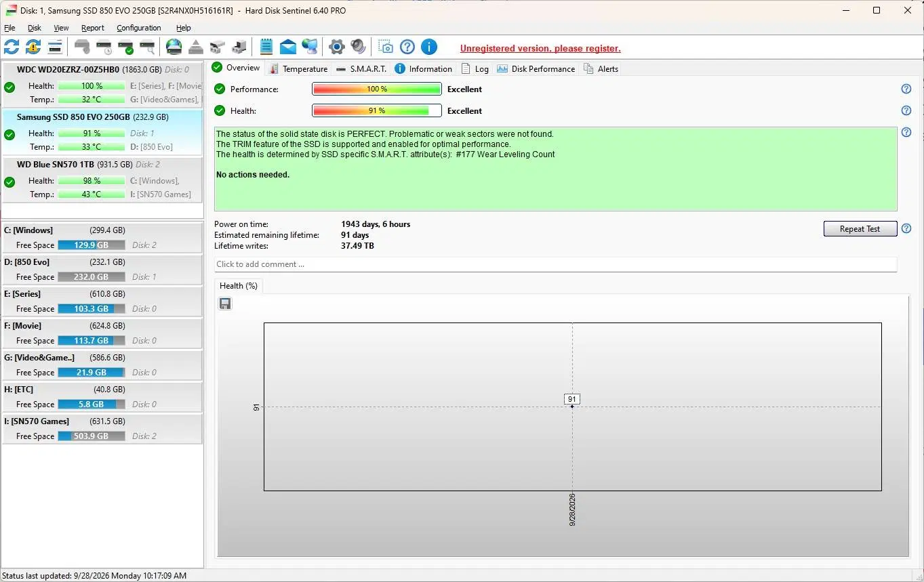Click the Performance 100 % bar
Viewport: 924px width, 582px height.
(x=377, y=89)
